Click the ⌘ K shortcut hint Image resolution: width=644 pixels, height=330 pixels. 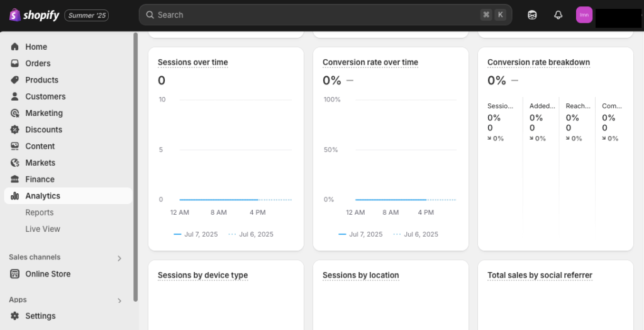[x=493, y=15]
